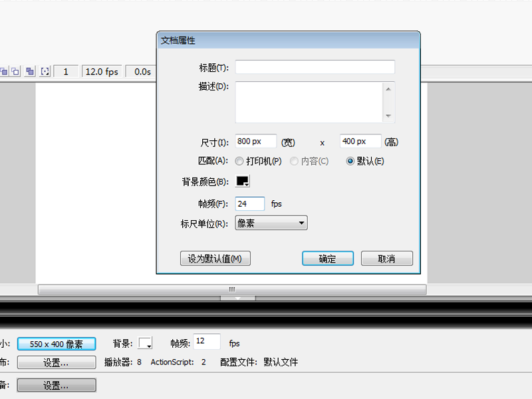Click the 标题(T) text field
The image size is (532, 399).
pyautogui.click(x=315, y=67)
